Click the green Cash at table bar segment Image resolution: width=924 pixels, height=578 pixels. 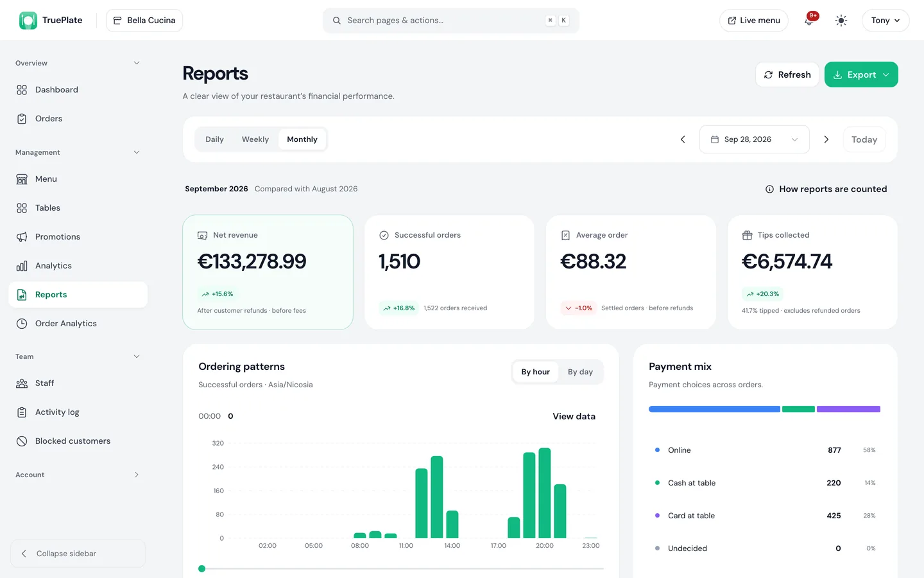click(798, 409)
